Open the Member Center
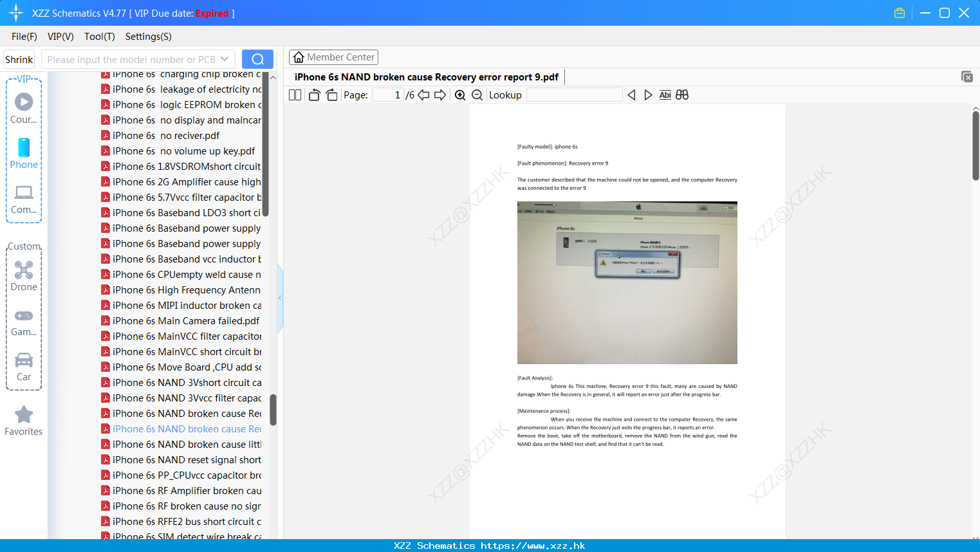The width and height of the screenshot is (980, 552). click(333, 57)
